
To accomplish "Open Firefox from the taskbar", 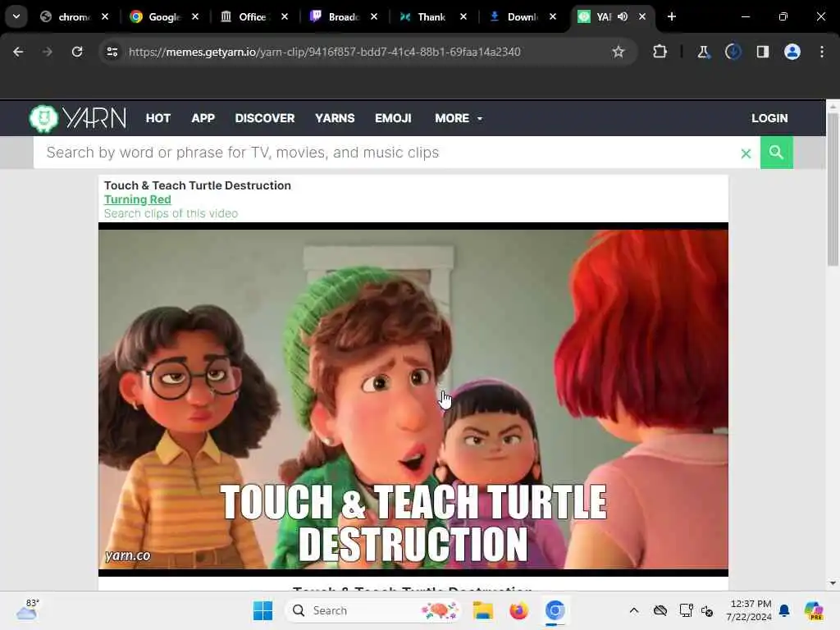I will pos(518,610).
